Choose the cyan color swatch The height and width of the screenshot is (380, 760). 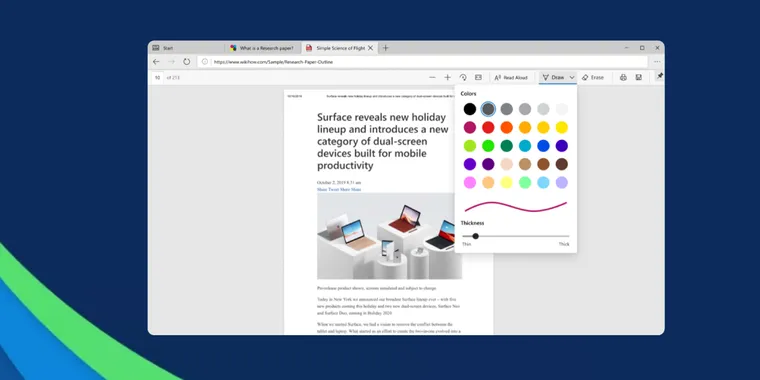point(525,146)
